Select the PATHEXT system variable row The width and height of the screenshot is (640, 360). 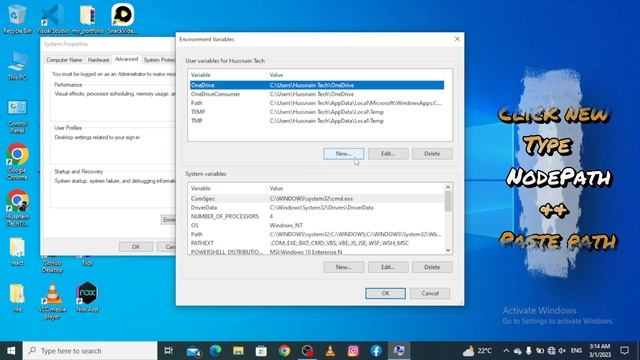(317, 243)
